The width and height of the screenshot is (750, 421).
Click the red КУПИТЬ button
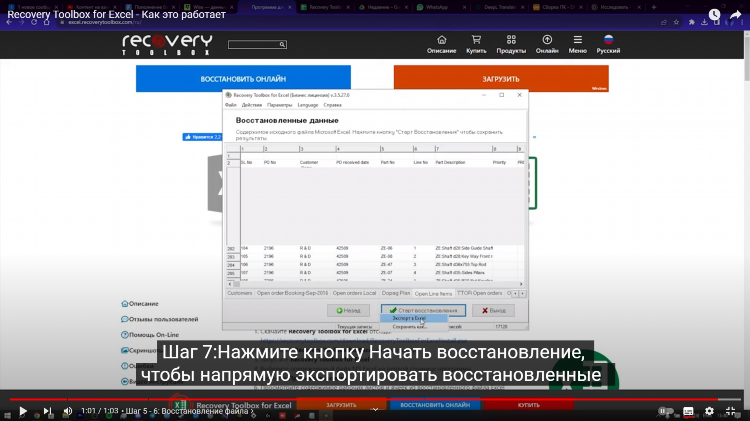(x=529, y=405)
